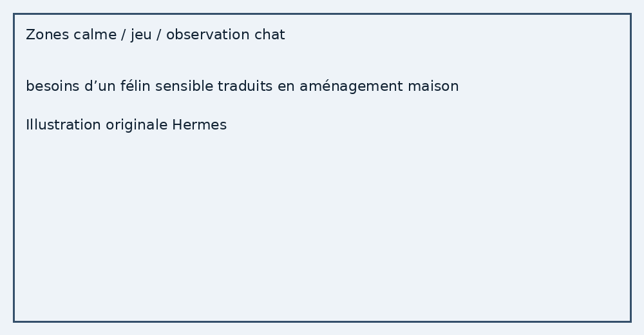Click the line starting with 'besoins d'un félin'
The height and width of the screenshot is (335, 644).
[x=242, y=86]
